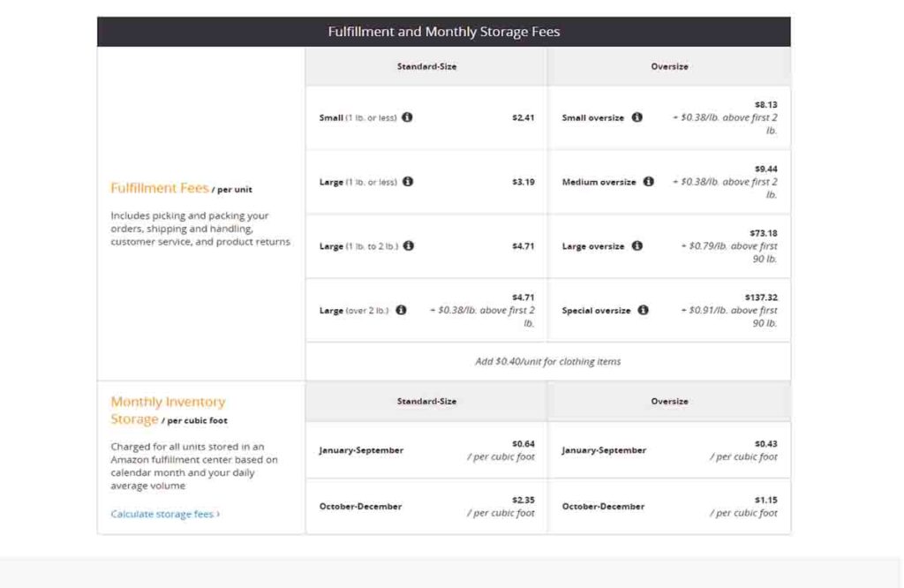904x588 pixels.
Task: Click Special oversize label
Action: (x=596, y=311)
